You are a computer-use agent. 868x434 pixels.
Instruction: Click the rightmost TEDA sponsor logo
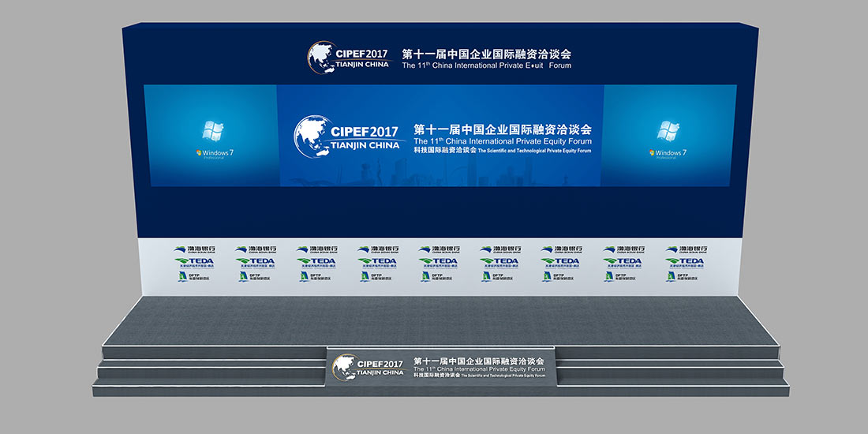point(684,262)
